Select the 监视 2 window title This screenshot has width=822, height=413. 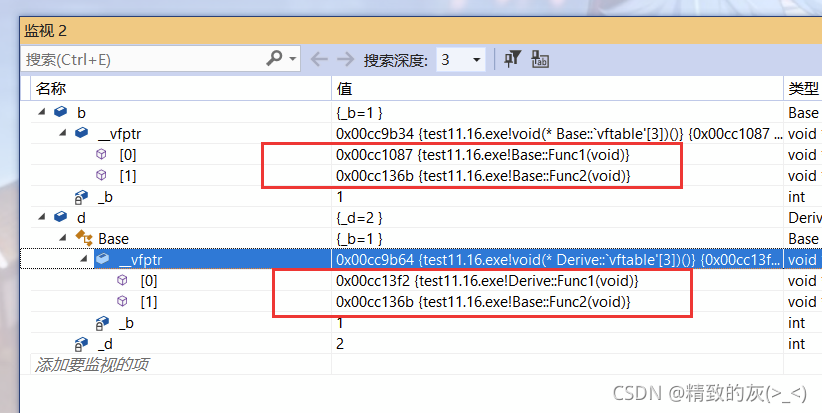click(46, 31)
